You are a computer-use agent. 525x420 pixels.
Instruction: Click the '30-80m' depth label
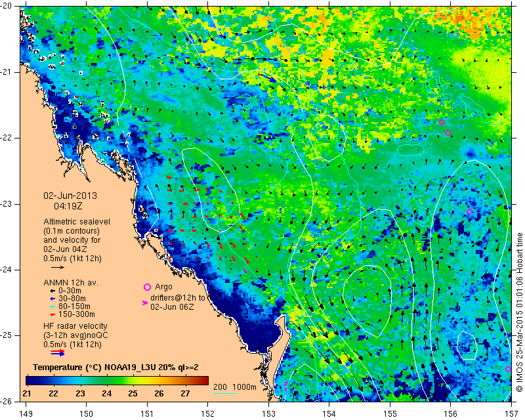click(x=72, y=299)
